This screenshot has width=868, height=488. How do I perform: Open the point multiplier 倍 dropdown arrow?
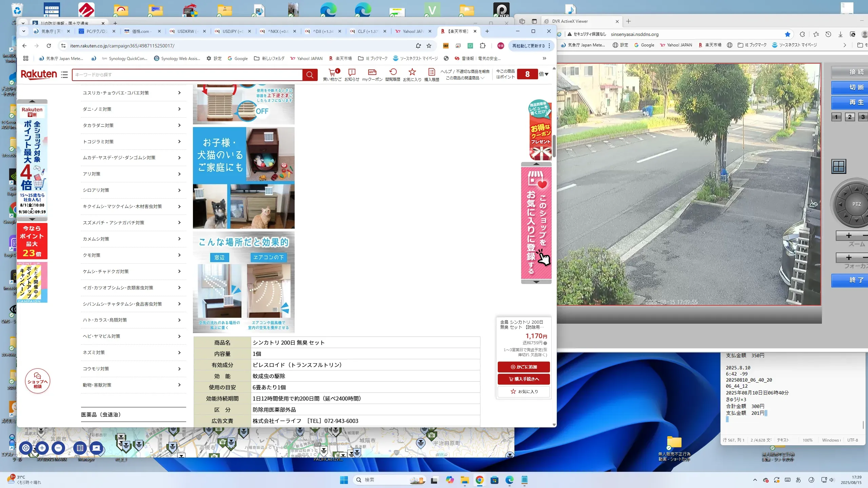click(x=546, y=74)
